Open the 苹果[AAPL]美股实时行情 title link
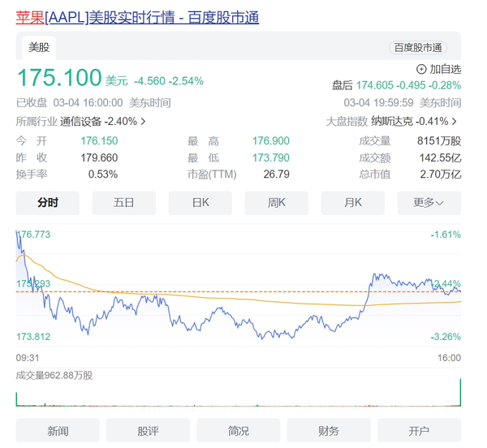 tap(137, 17)
